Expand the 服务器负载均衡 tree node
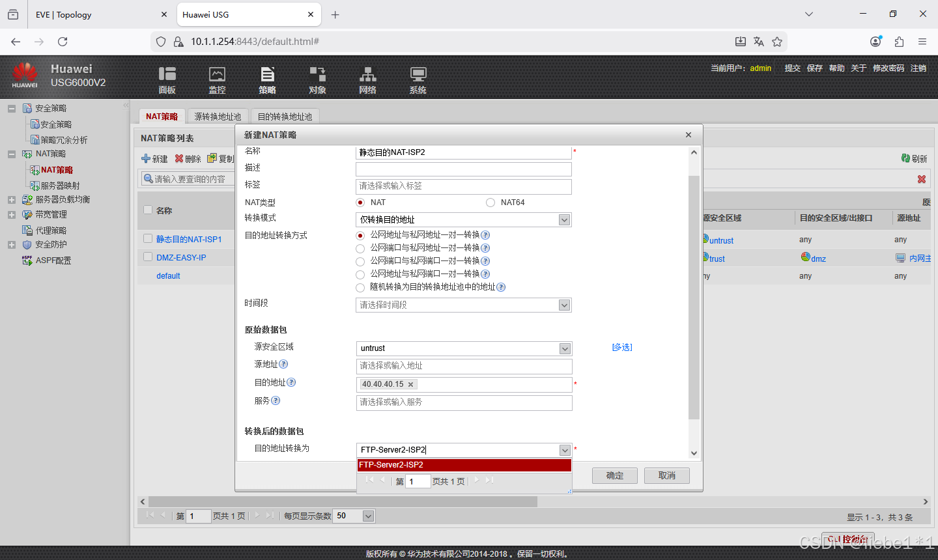This screenshot has height=560, width=938. [12, 200]
